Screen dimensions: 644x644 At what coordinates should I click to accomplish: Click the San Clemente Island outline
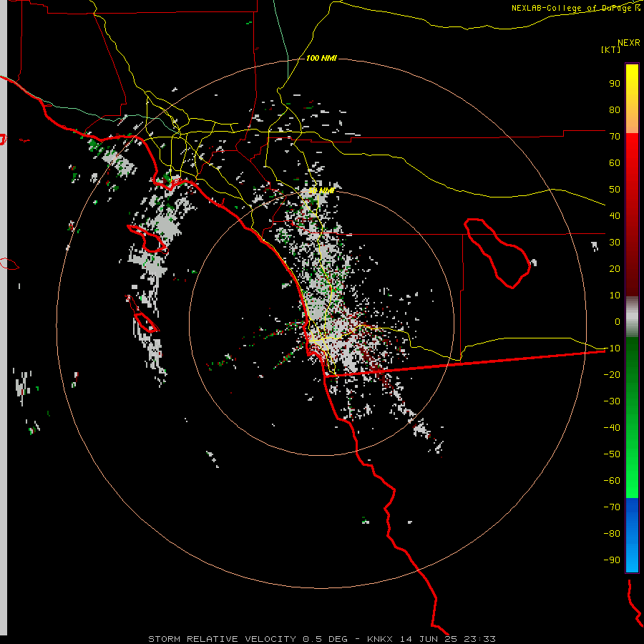pyautogui.click(x=142, y=314)
